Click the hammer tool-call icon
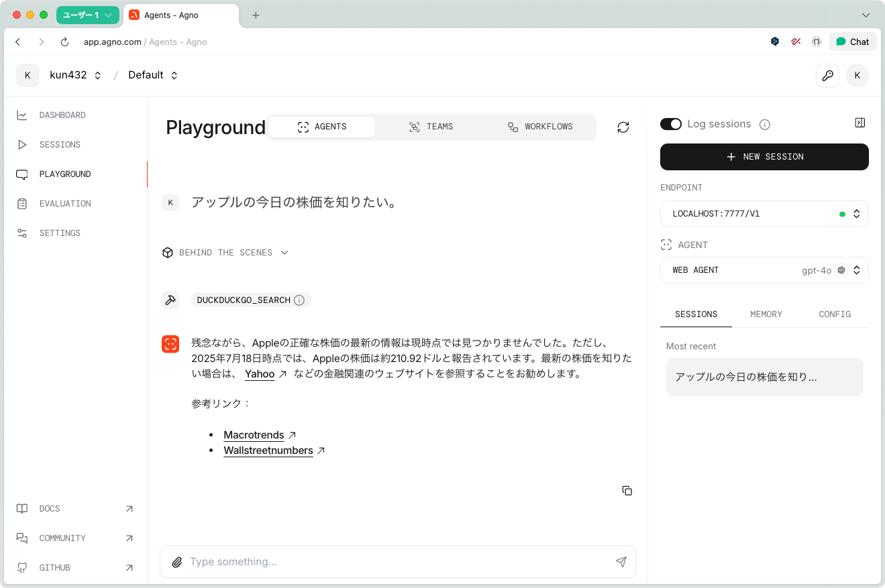The height and width of the screenshot is (588, 885). 170,300
